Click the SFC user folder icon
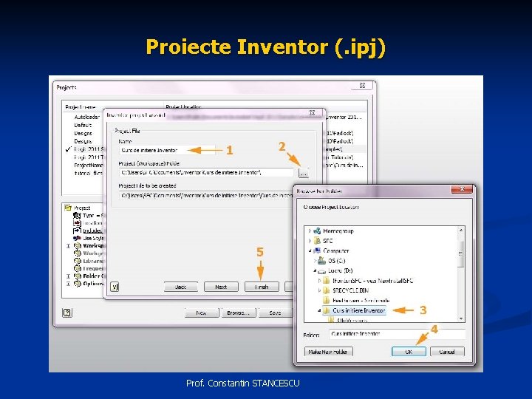This screenshot has width=532, height=399. [x=317, y=241]
